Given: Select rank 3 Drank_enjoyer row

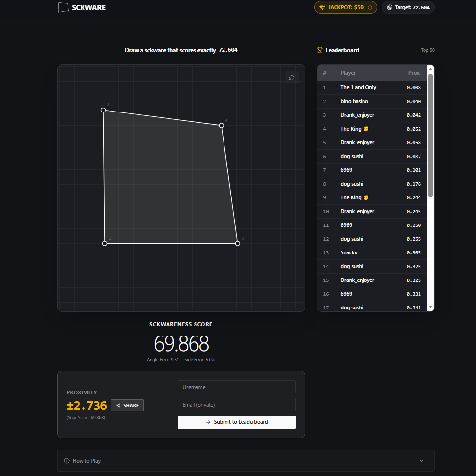Looking at the screenshot, I should (x=372, y=115).
